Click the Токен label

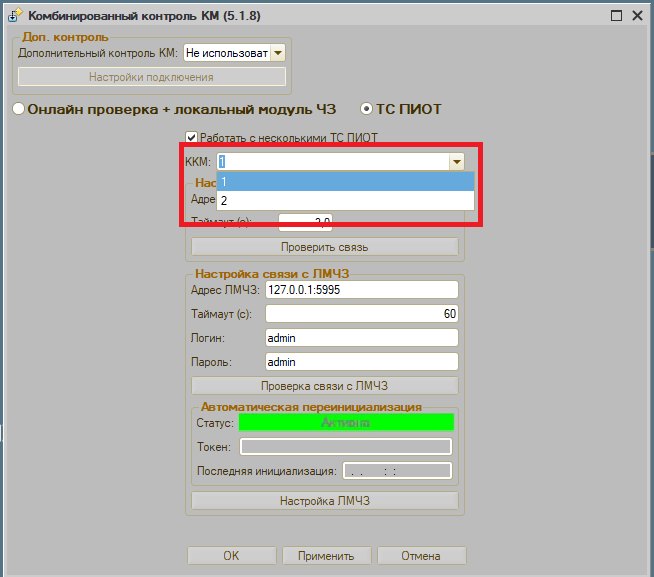(x=214, y=447)
